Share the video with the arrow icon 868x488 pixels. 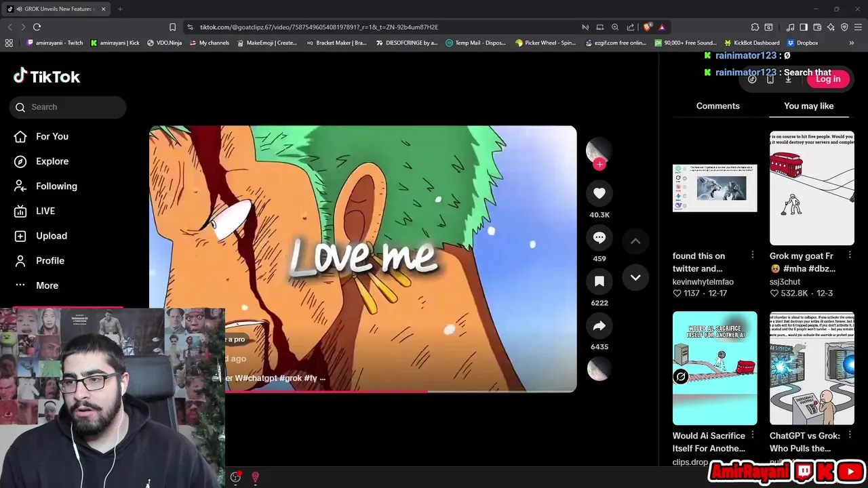click(x=599, y=326)
